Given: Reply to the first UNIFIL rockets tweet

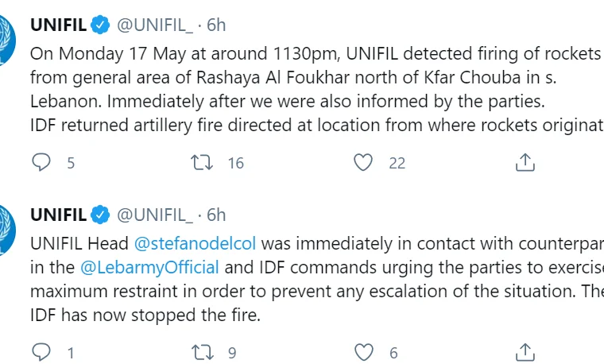Looking at the screenshot, I should 41,163.
